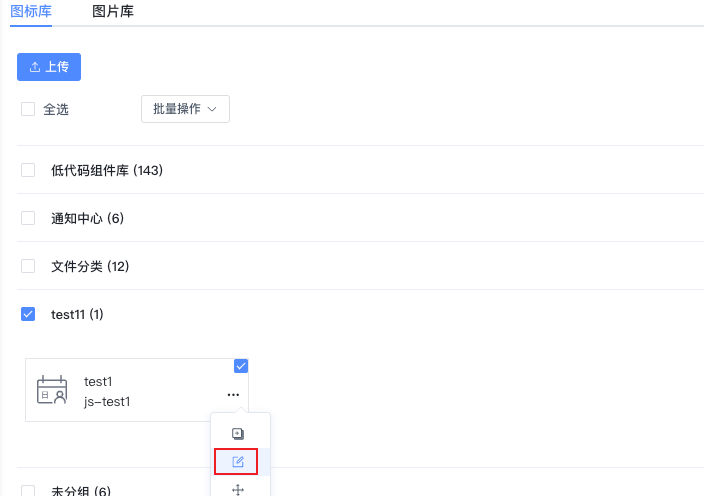The height and width of the screenshot is (496, 704).
Task: Select the 图标库 tab
Action: [x=31, y=11]
